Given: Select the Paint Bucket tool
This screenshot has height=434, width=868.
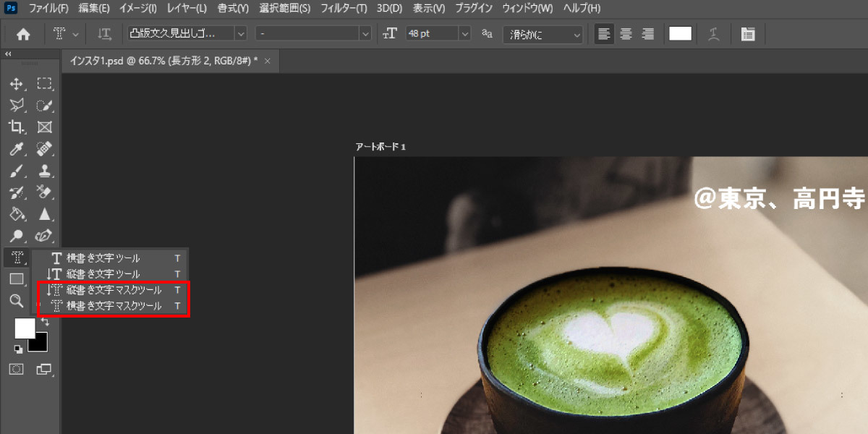Looking at the screenshot, I should (x=17, y=214).
